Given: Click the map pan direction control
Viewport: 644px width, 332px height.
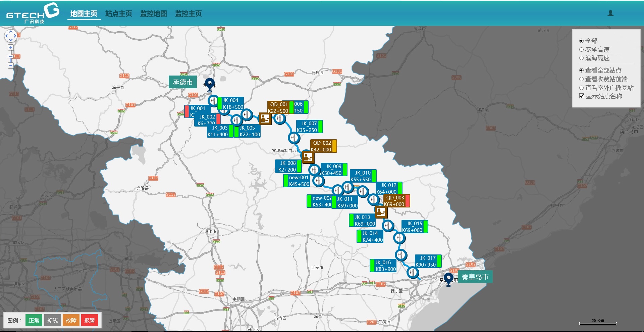Looking at the screenshot, I should 10,36.
